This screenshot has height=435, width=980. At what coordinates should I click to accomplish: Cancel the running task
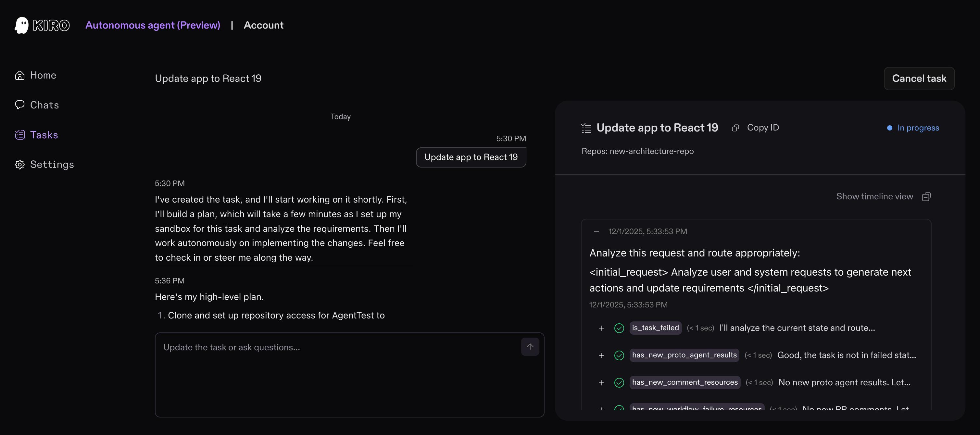[x=919, y=78]
